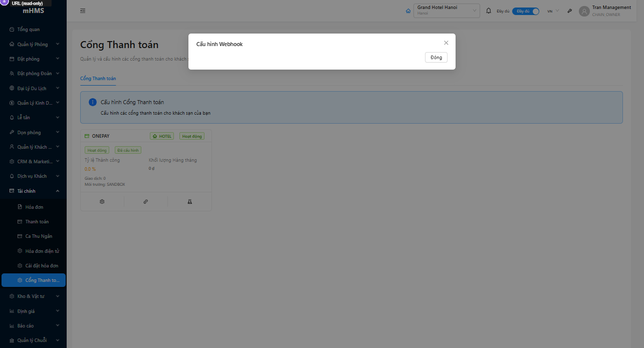Switch to the Cổng Thanh toán tab

click(97, 79)
